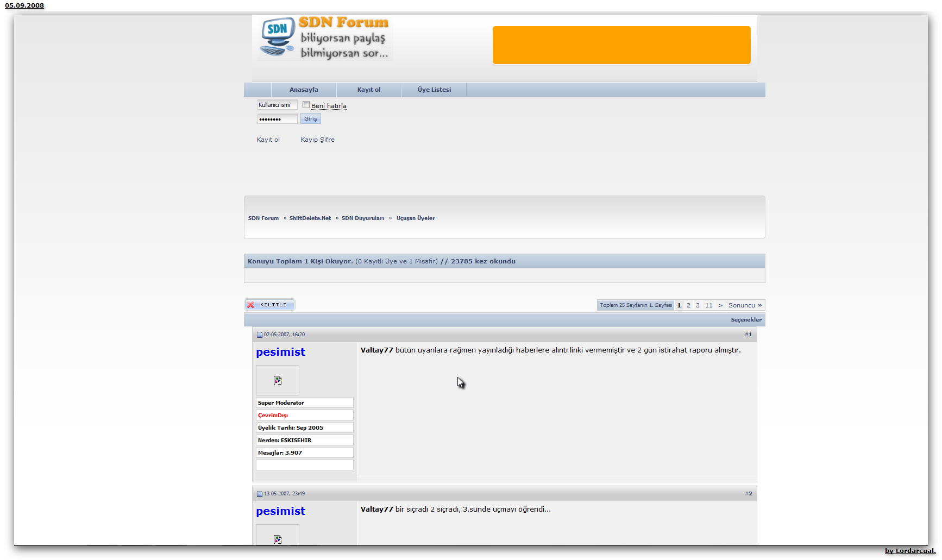
Task: Click the post icon beside 07-05-2007, 16:20
Action: (260, 335)
